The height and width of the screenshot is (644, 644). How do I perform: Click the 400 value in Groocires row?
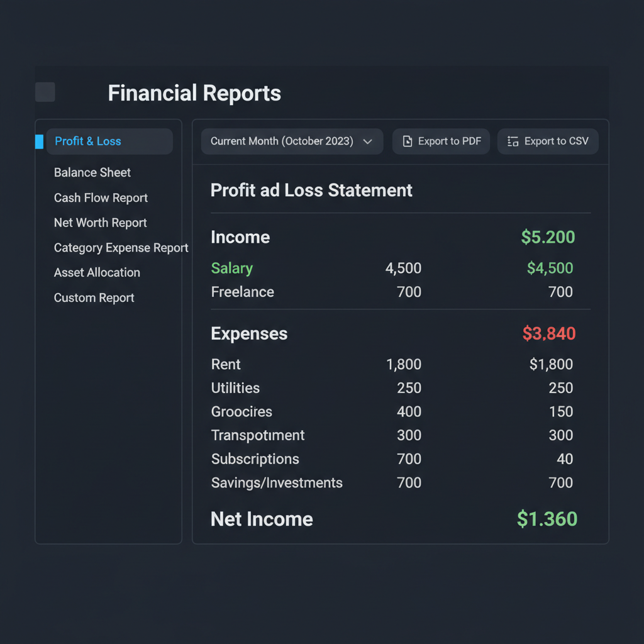409,412
